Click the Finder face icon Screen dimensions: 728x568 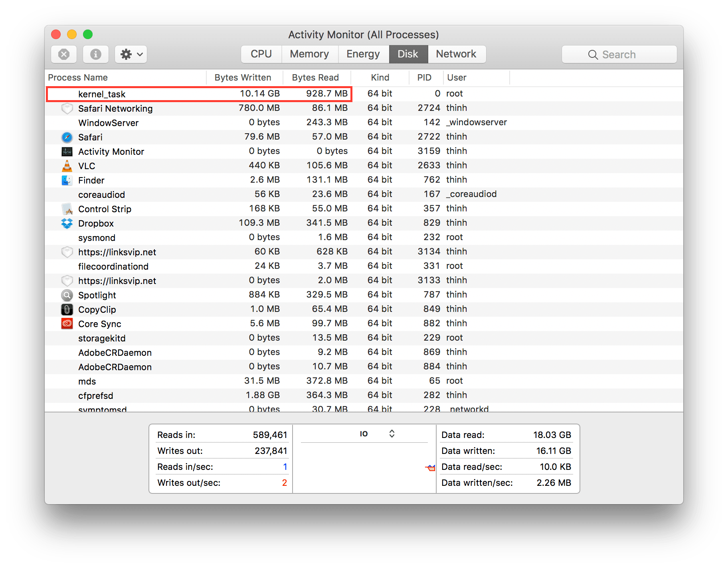[67, 180]
